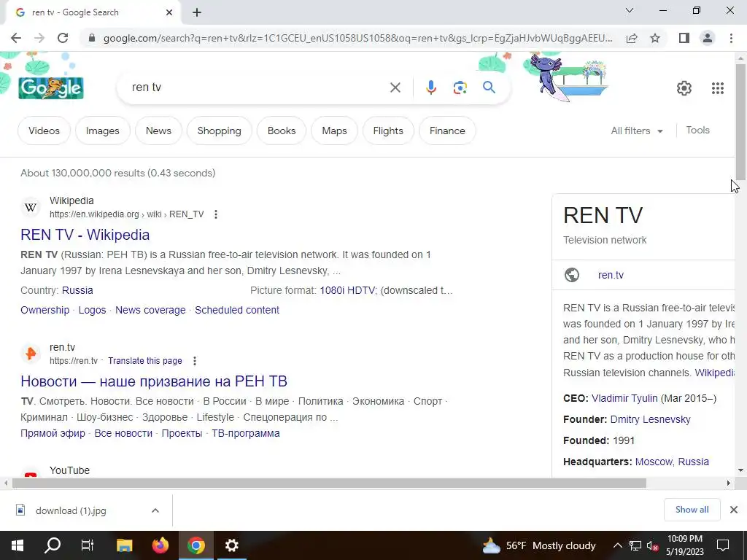Viewport: 747px width, 560px height.
Task: Open Windows taskbar search
Action: [x=53, y=545]
